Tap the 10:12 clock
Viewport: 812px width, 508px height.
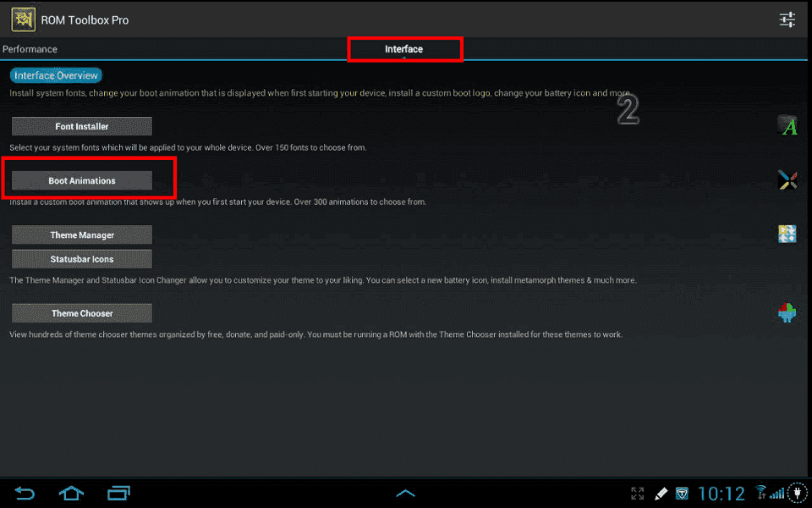(x=721, y=494)
